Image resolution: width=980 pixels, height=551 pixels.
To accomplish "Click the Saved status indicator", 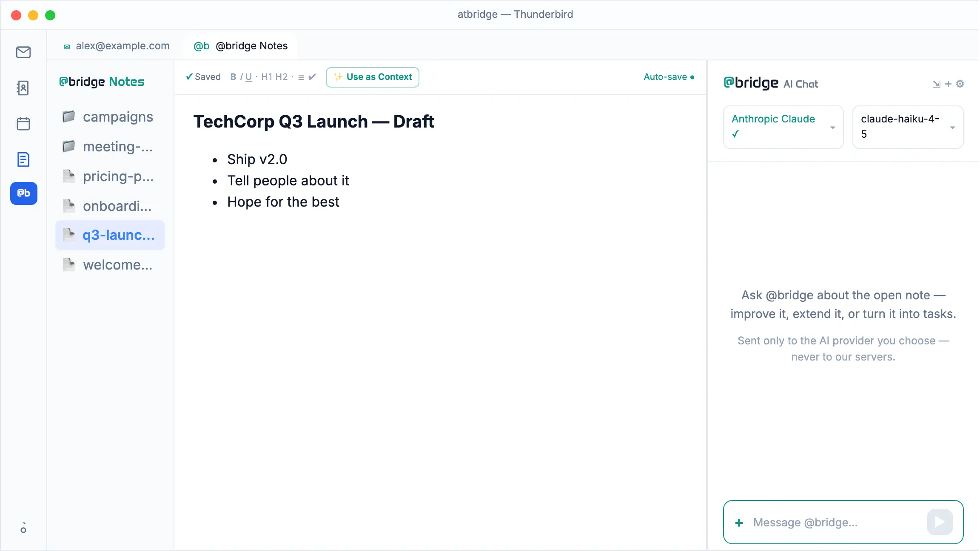I will point(203,77).
